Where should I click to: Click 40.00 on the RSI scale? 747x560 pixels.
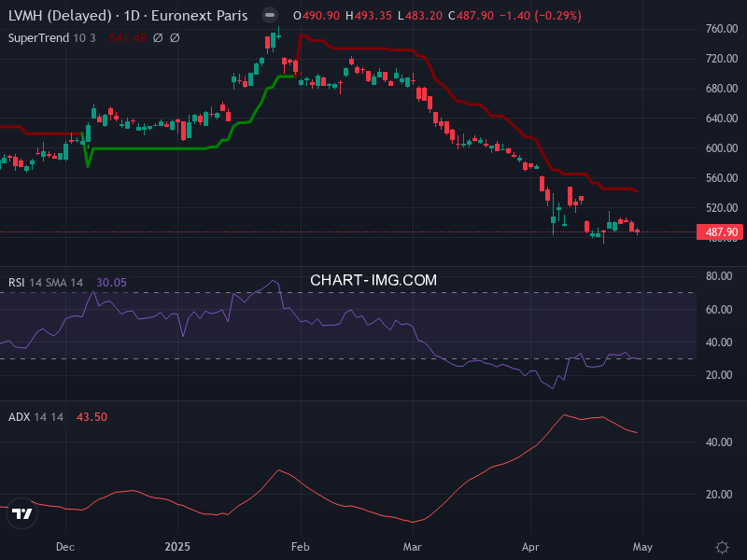tap(719, 343)
